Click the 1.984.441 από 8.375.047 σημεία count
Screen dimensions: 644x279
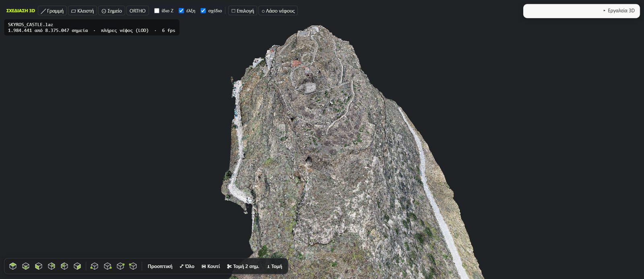point(48,31)
